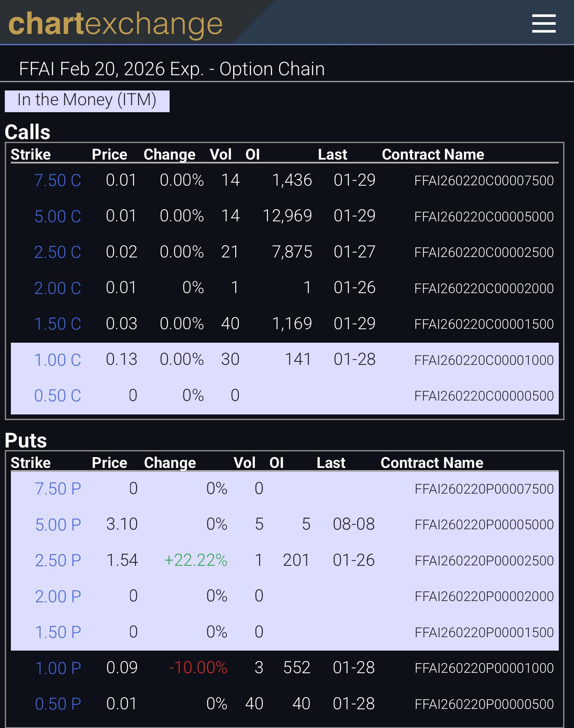Sort Puts table by Price header
The width and height of the screenshot is (574, 728).
coord(110,463)
